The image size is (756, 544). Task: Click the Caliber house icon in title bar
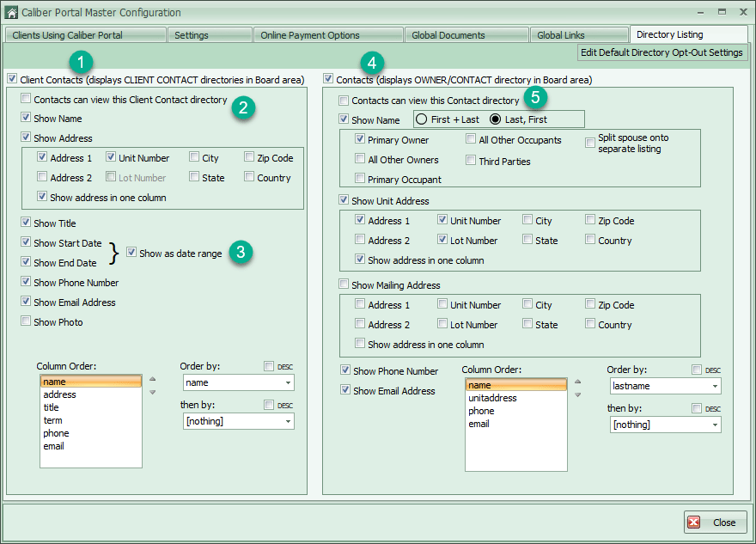pyautogui.click(x=11, y=12)
